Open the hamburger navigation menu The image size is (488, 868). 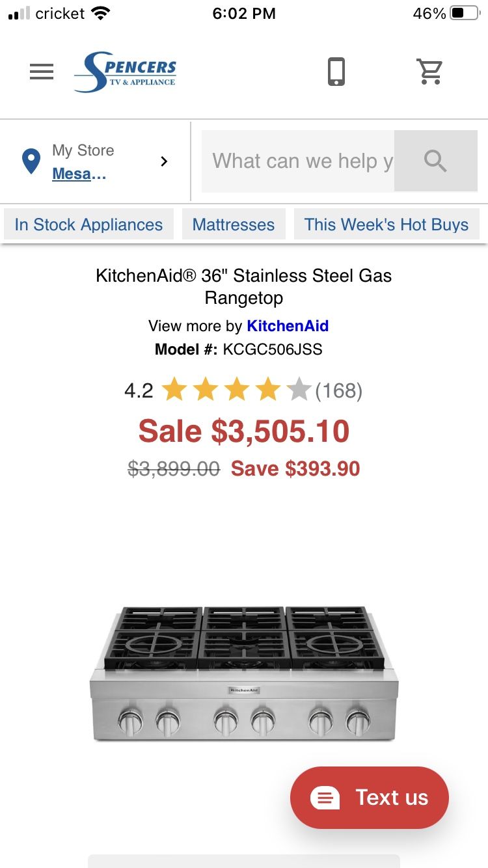coord(42,72)
